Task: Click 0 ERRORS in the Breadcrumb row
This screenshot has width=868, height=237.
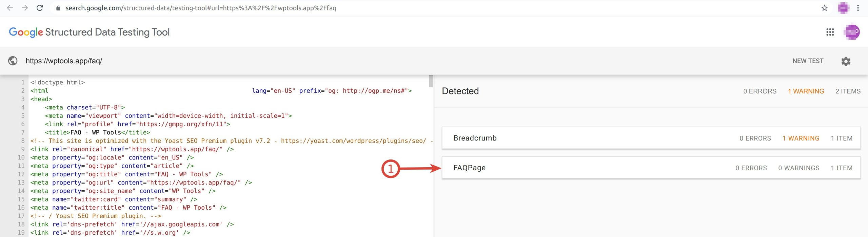Action: pyautogui.click(x=755, y=138)
